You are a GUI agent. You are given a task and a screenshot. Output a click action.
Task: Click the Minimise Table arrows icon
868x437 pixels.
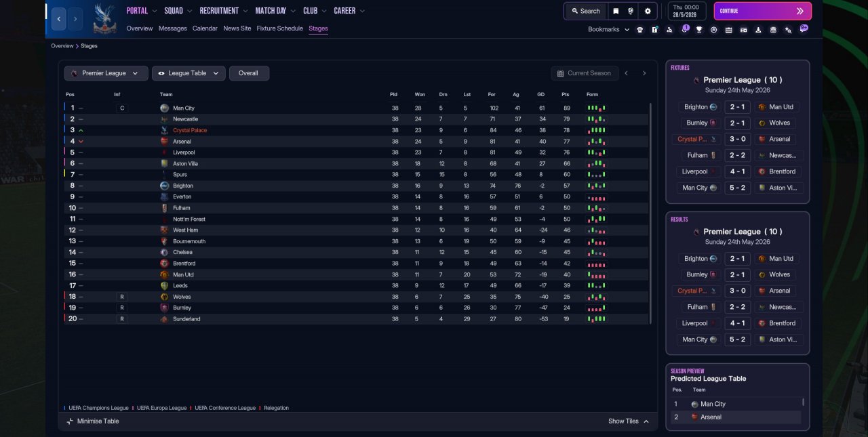click(70, 421)
